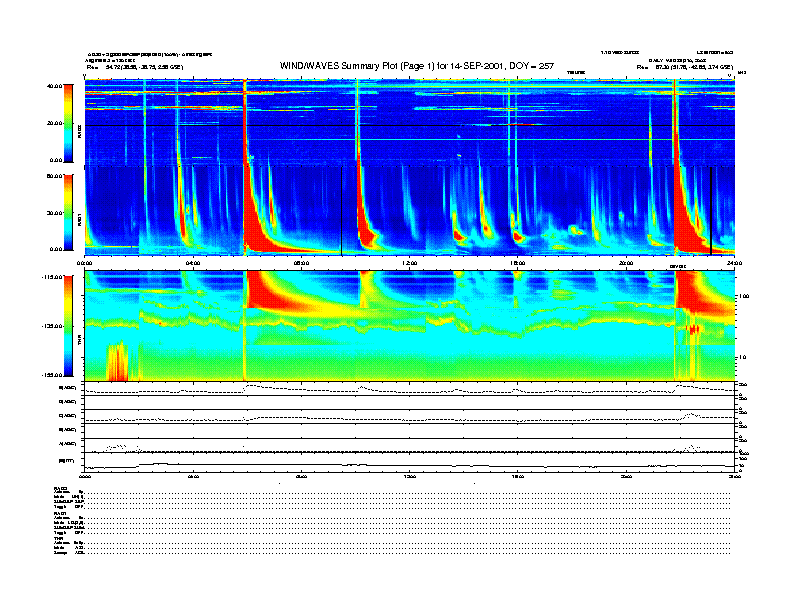Image resolution: width=792 pixels, height=612 pixels.
Task: Click the WIND/WAVES Summary Plot title
Action: click(417, 66)
